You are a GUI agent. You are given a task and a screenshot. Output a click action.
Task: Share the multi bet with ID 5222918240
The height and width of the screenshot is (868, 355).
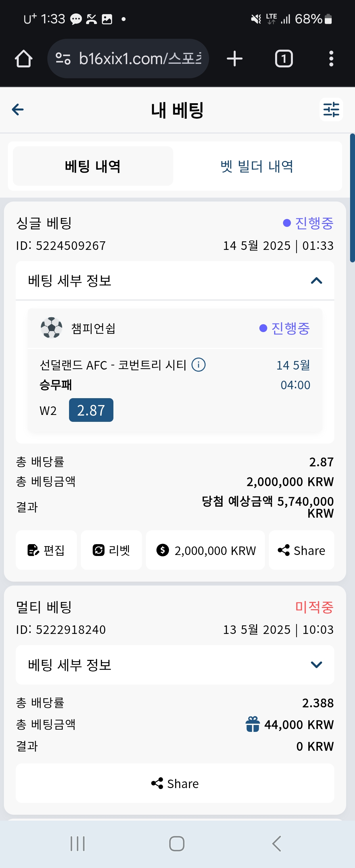(x=175, y=783)
